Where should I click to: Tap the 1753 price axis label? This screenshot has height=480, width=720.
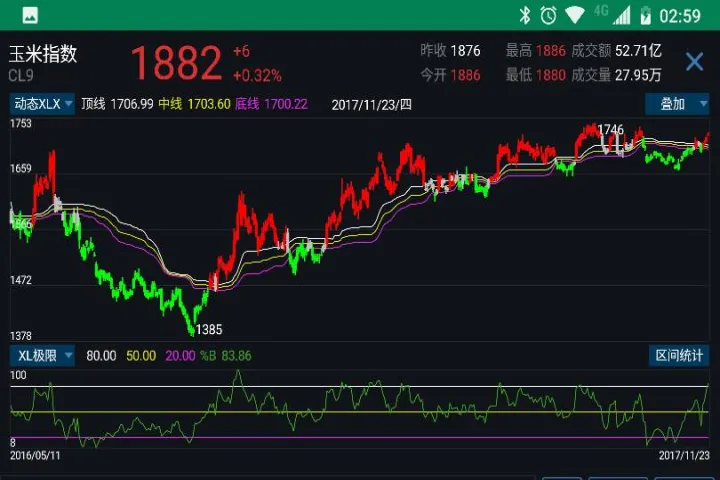point(21,123)
